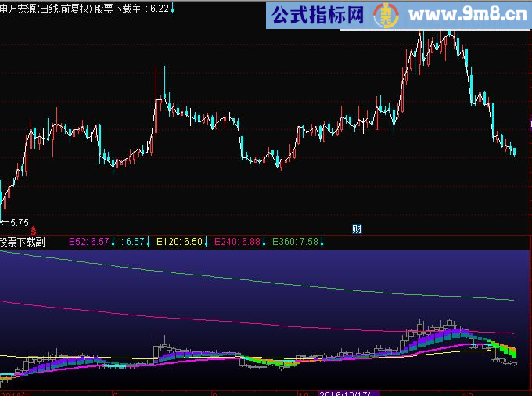Click the 5.75 lowest price label
This screenshot has width=532, height=396.
(x=20, y=223)
